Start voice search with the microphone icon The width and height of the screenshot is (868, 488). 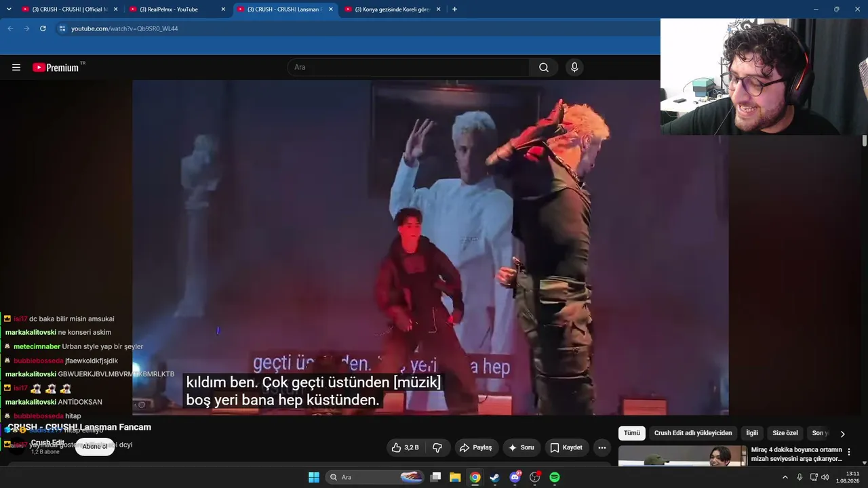click(574, 67)
